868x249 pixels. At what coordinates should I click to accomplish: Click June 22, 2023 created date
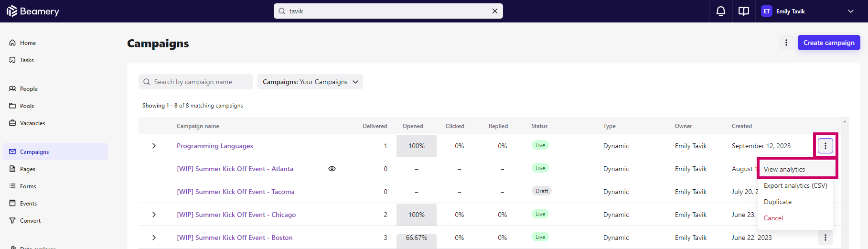pyautogui.click(x=751, y=238)
